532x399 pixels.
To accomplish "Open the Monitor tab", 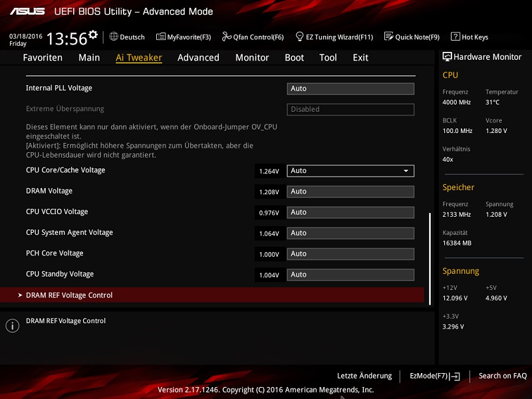I will click(252, 58).
